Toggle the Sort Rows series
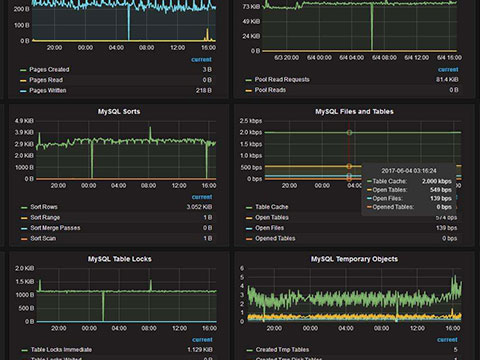 (x=44, y=207)
